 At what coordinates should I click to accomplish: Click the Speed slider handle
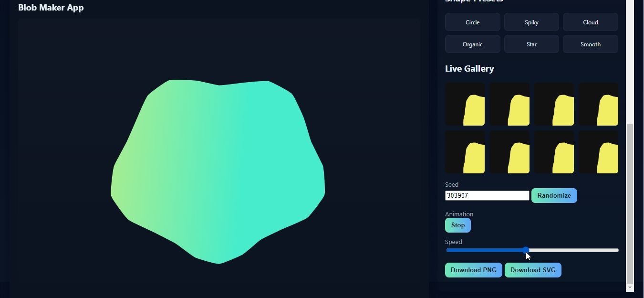525,250
